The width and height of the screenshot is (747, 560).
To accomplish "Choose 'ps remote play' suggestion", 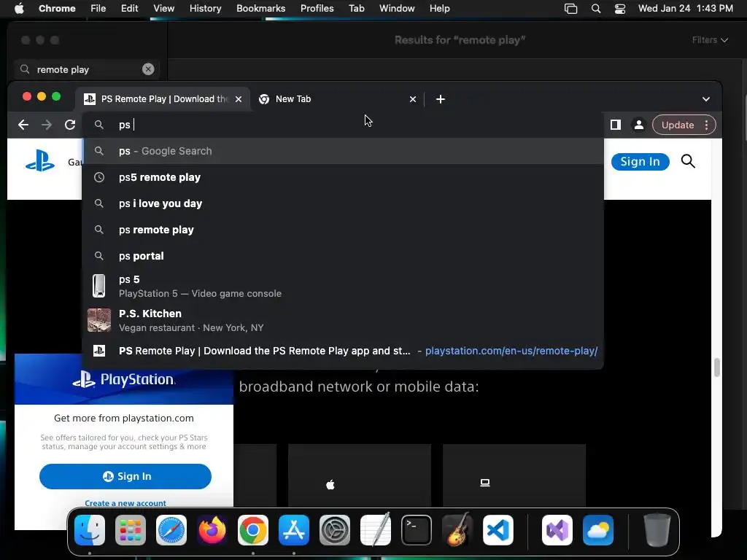I will [x=343, y=230].
